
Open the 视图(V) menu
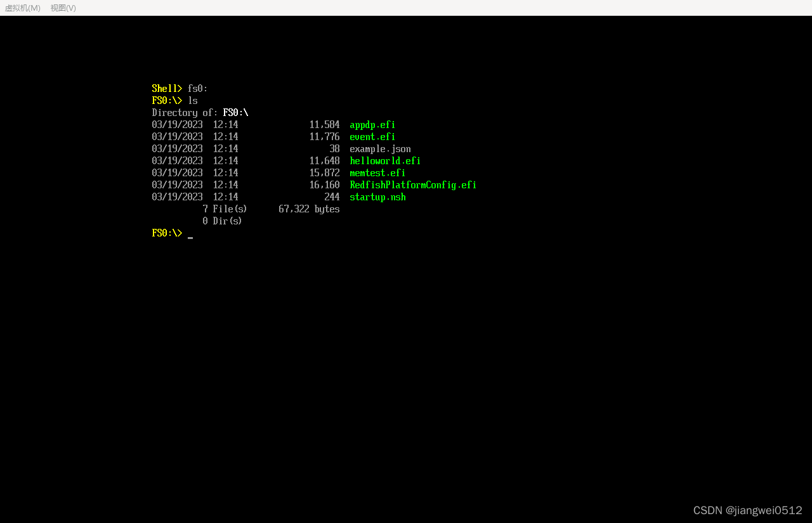(63, 8)
